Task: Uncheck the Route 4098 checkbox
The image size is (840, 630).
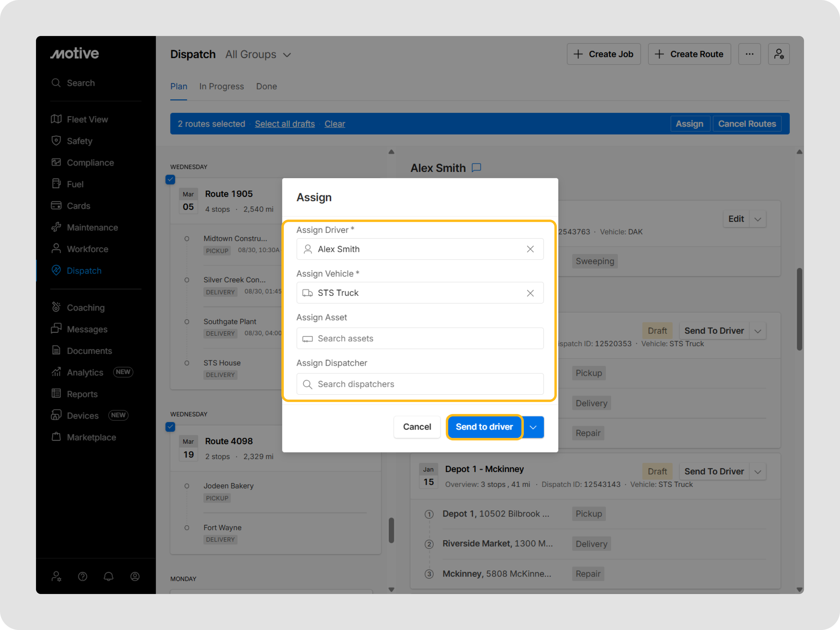Action: (170, 427)
